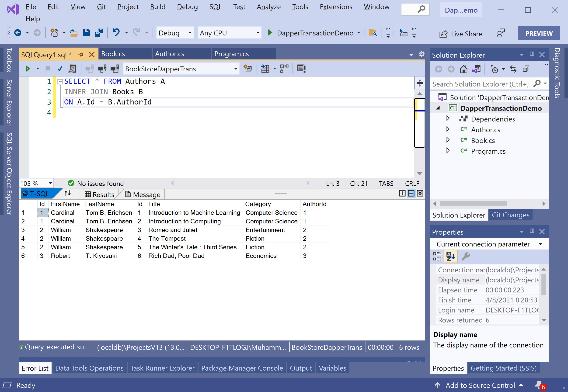Viewport: 568px width, 392px height.
Task: Open notifications bell in status bar
Action: tap(539, 385)
